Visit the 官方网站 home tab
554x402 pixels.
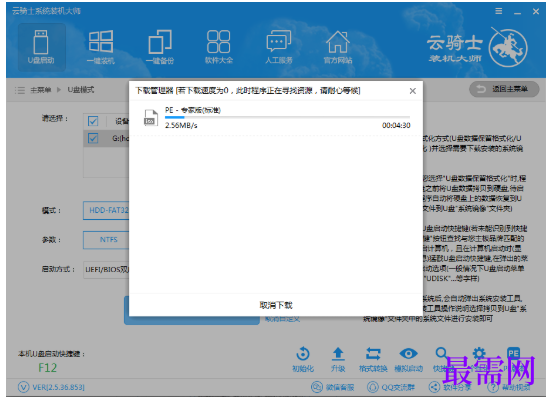[x=338, y=47]
